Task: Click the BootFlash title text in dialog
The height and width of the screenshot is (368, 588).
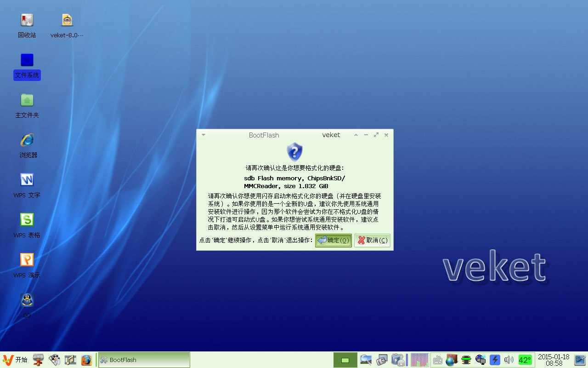Action: tap(264, 135)
